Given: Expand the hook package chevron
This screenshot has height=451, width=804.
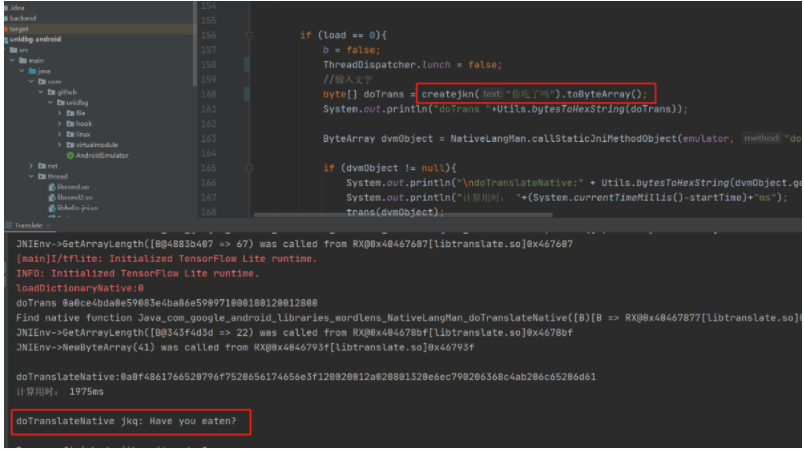Looking at the screenshot, I should (60, 124).
